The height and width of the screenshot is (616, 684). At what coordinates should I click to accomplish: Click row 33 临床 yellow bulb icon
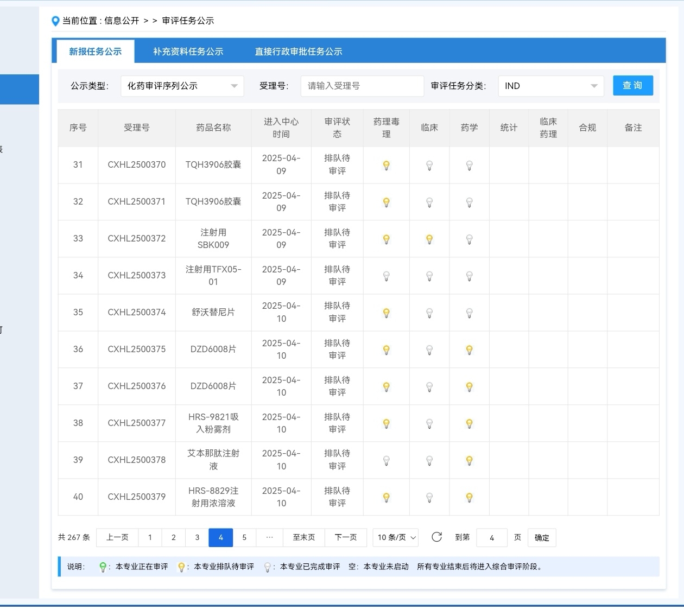pyautogui.click(x=429, y=239)
